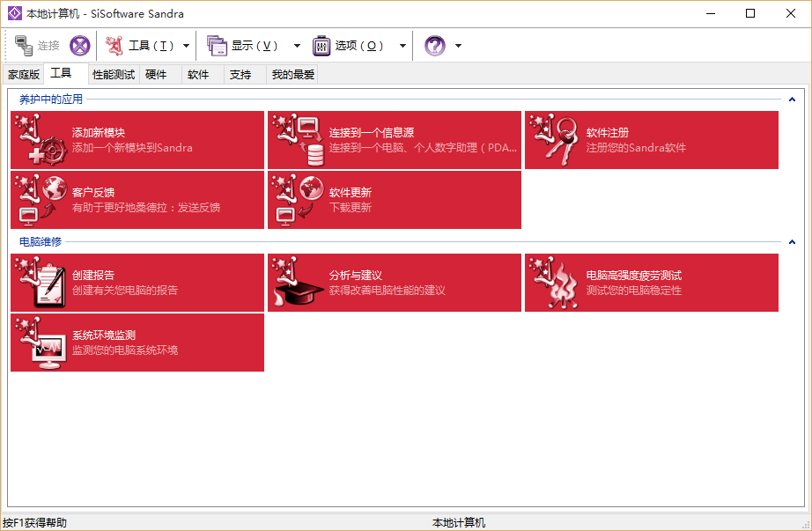Switch to the 性能测试 tab
This screenshot has height=531, width=812.
point(114,75)
